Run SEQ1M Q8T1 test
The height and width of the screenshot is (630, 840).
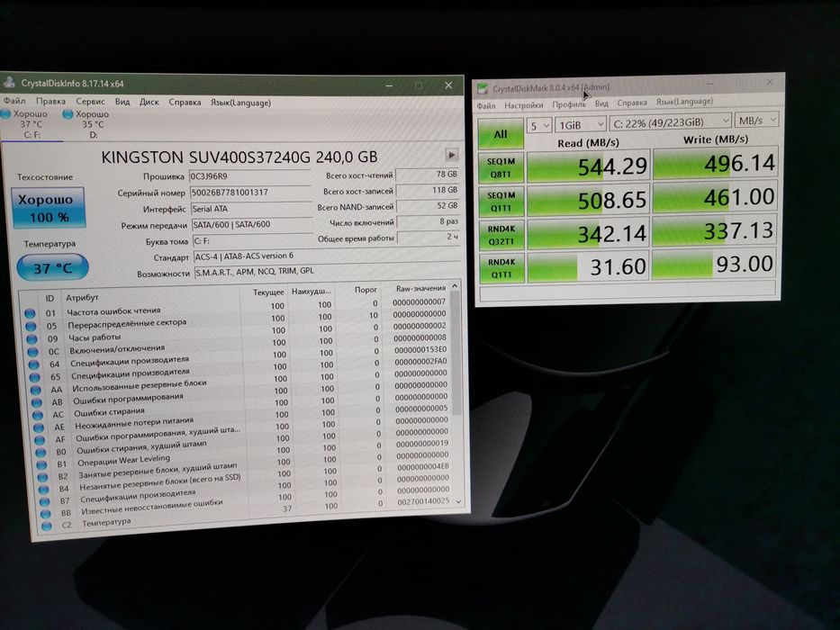[501, 167]
